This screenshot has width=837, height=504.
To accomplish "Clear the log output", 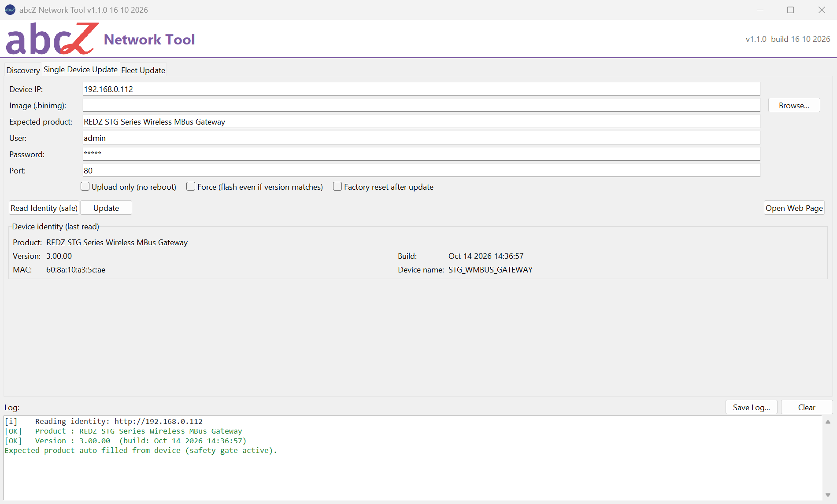I will (x=807, y=407).
